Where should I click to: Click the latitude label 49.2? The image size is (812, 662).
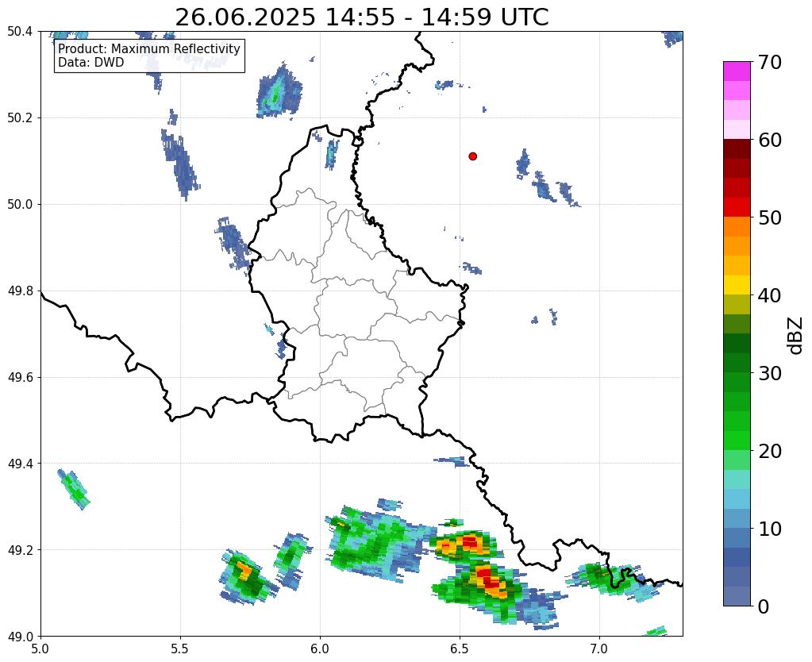tap(20, 550)
